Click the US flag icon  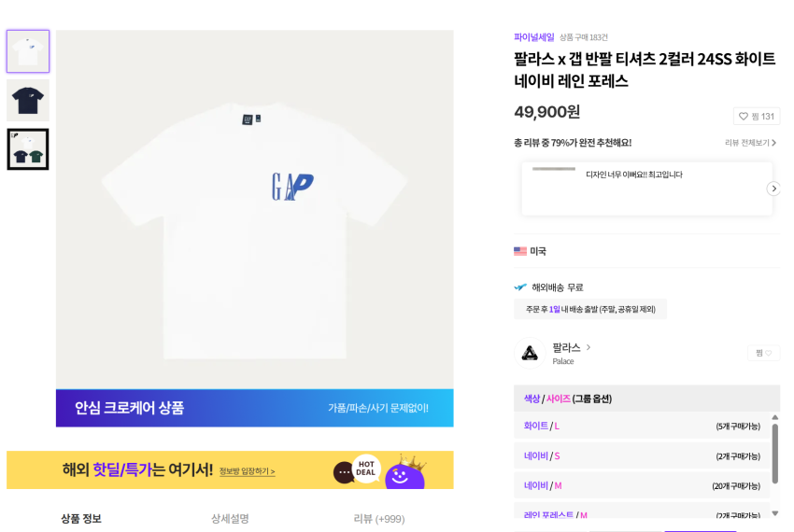click(520, 251)
